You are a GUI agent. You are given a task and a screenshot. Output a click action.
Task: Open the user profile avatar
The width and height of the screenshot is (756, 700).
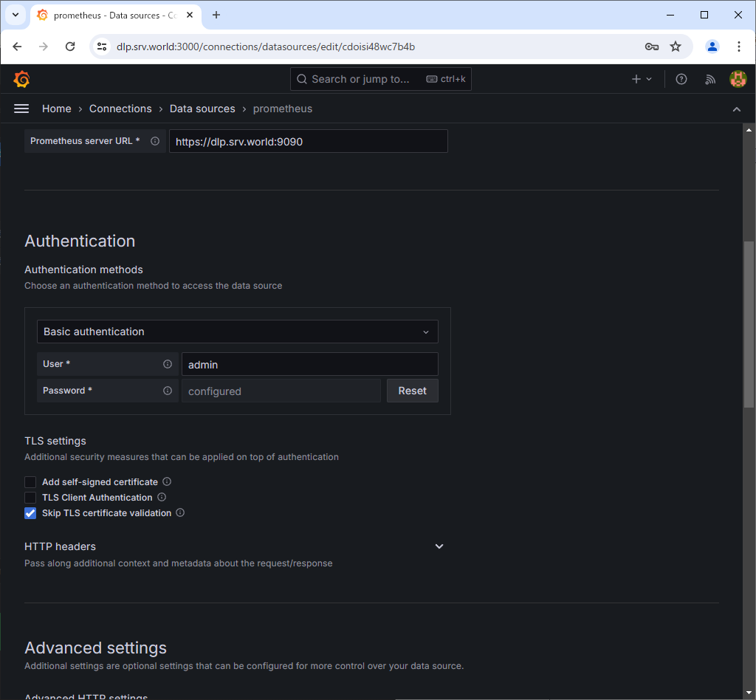(x=738, y=79)
